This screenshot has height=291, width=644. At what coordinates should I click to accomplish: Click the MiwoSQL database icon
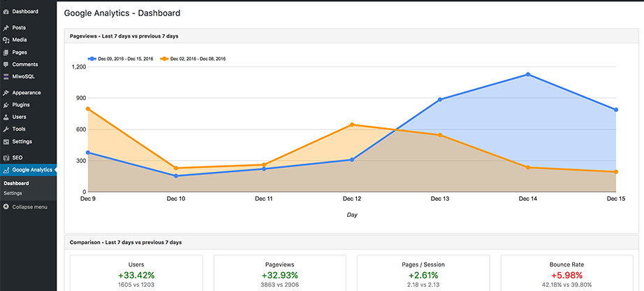[x=6, y=76]
